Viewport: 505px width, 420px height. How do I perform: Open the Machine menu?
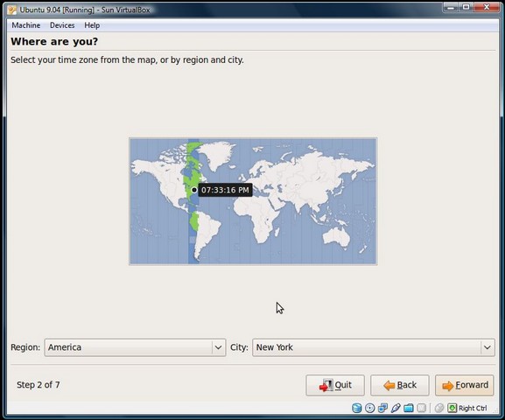(26, 25)
